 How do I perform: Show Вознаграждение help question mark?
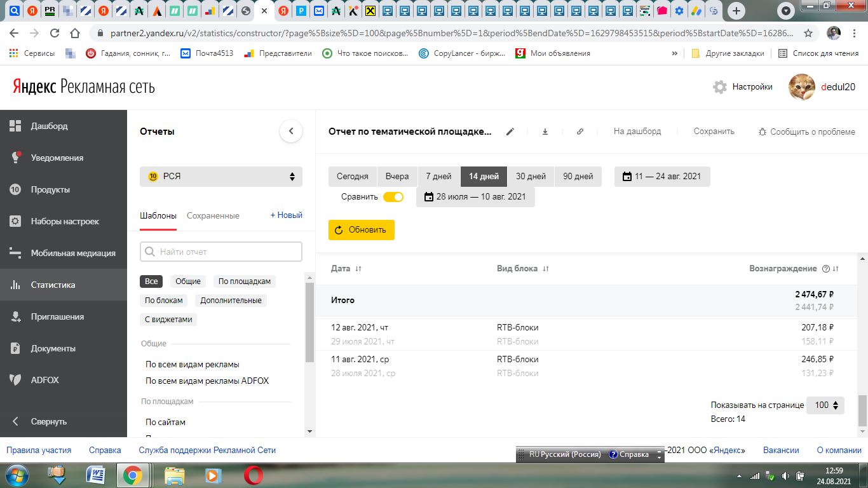[x=826, y=269]
